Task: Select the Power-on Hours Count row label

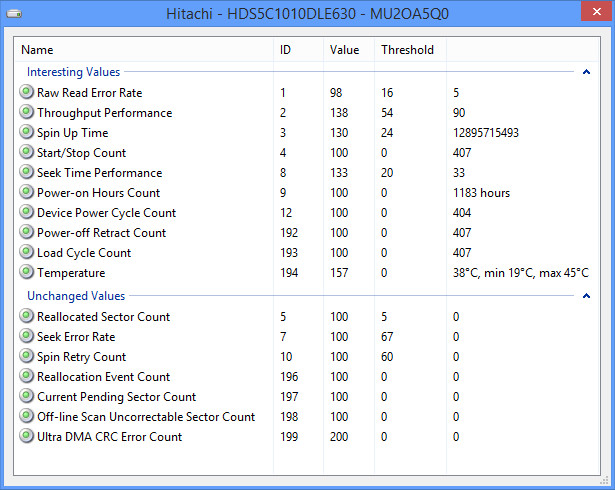Action: [98, 193]
